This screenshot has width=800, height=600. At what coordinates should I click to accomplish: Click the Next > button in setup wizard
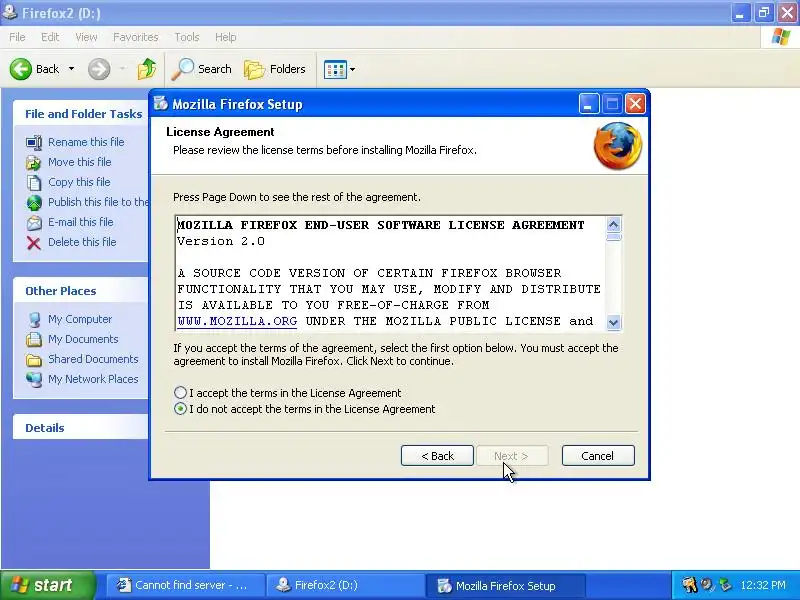(512, 456)
